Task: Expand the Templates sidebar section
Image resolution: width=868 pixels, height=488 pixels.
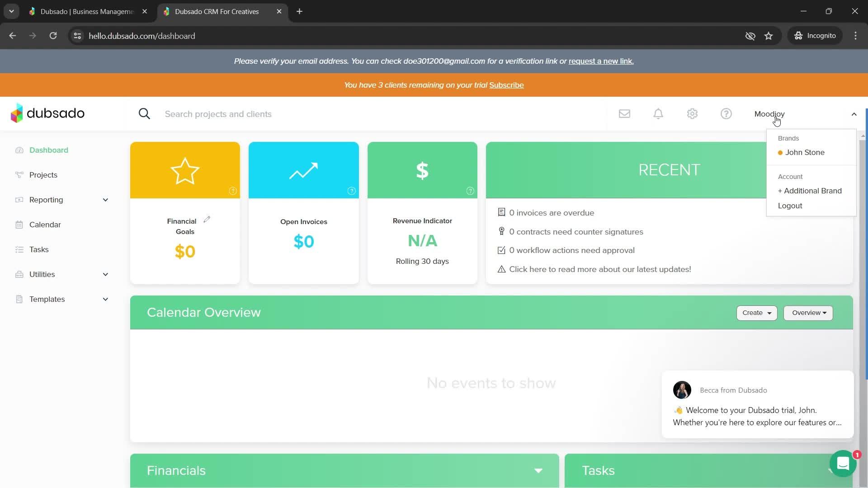Action: [105, 299]
